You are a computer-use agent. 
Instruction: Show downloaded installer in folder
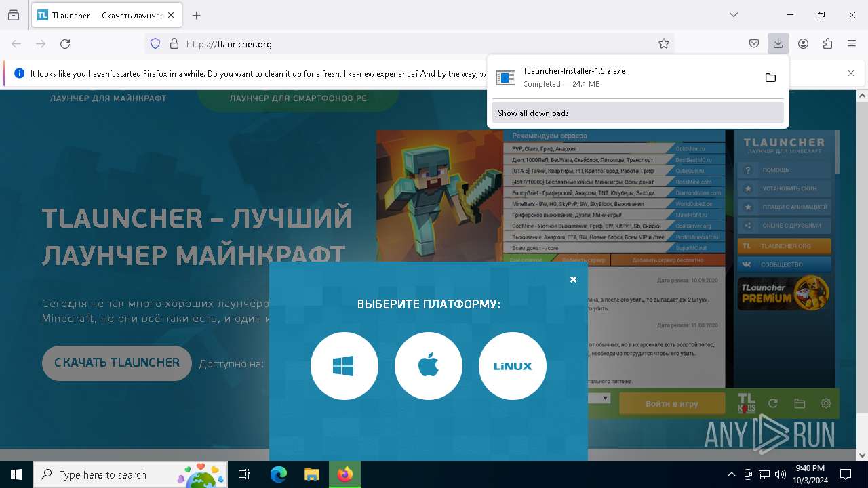(x=770, y=78)
